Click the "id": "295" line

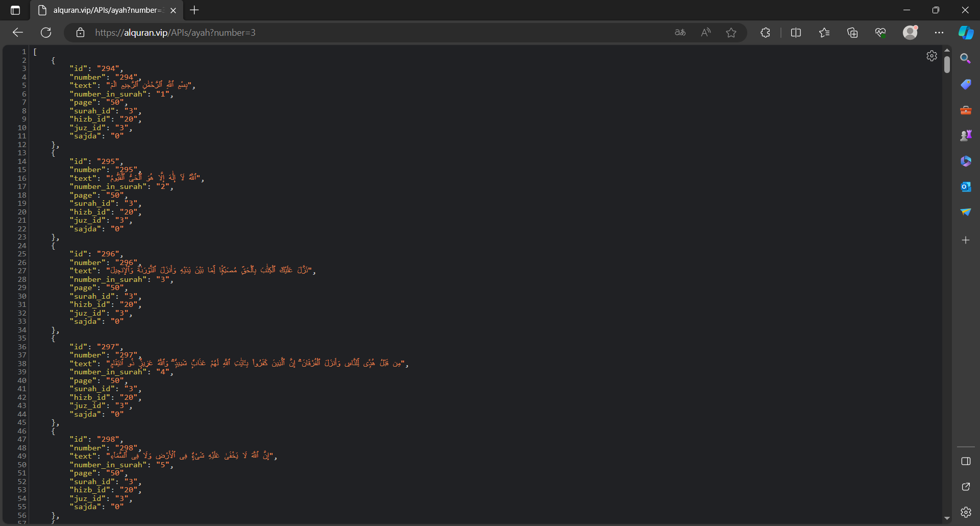click(x=96, y=161)
